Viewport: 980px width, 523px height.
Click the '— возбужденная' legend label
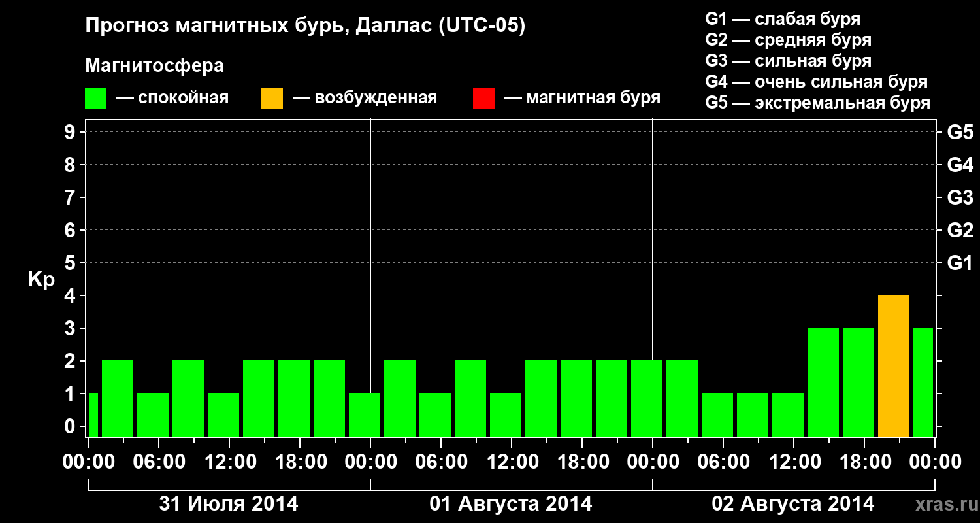(365, 98)
